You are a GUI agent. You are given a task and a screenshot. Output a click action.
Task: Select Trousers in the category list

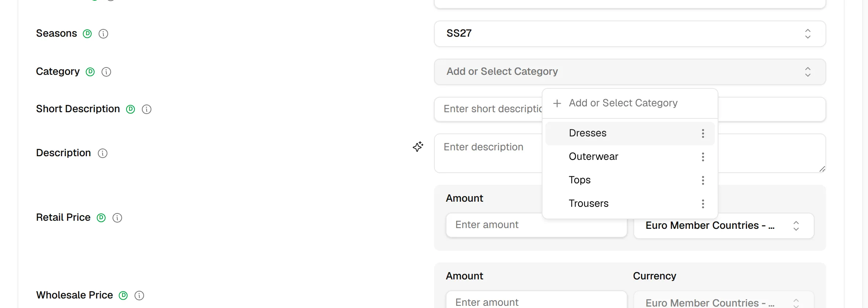[630, 204]
